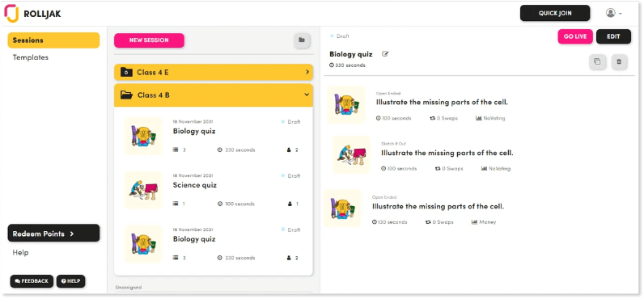644x299 pixels.
Task: Open the Sessions sidebar item
Action: pos(53,40)
